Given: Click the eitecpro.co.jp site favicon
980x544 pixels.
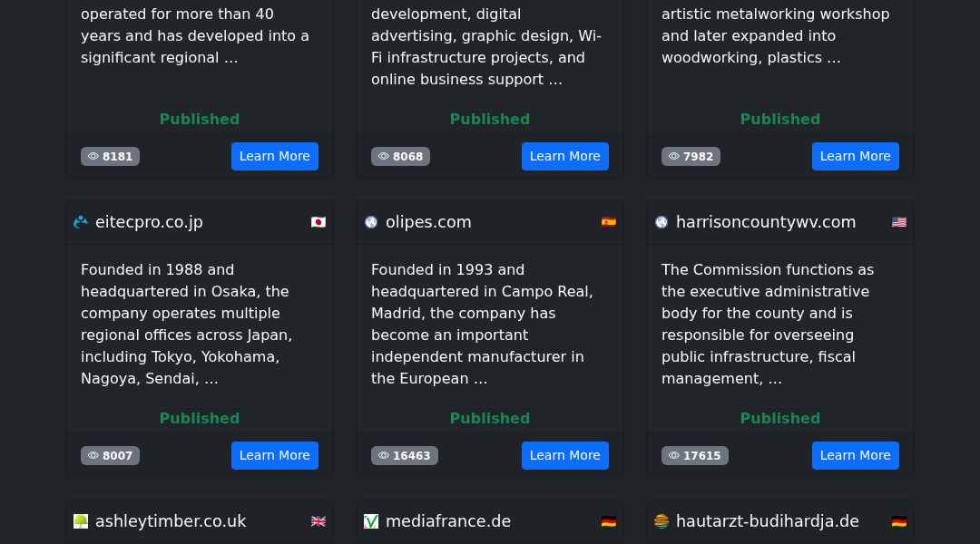Looking at the screenshot, I should coord(81,222).
